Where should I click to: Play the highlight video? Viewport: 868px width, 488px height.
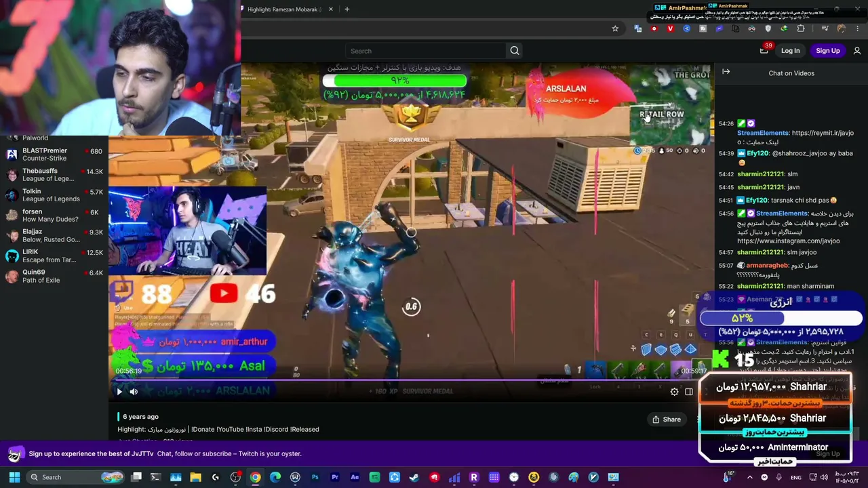tap(119, 391)
